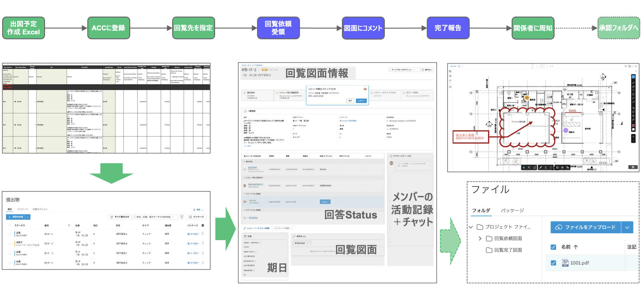Viewport: 644px width, 286px height.
Task: Open table column settings gear icon
Action: tap(203, 226)
